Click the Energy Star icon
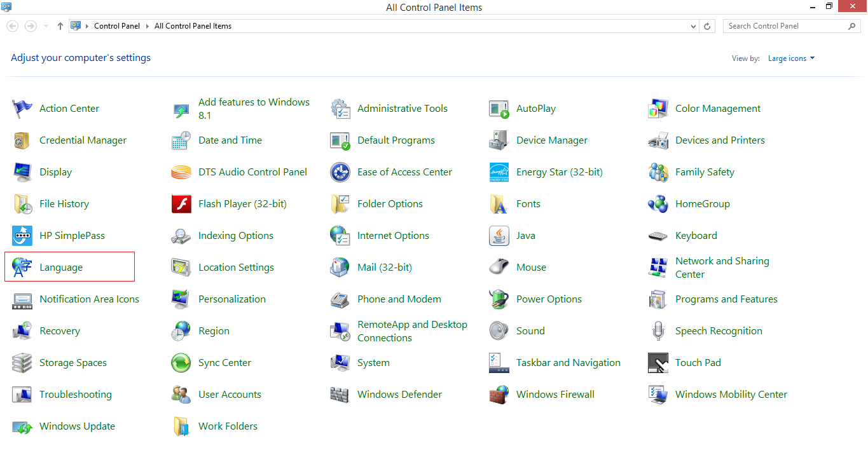 tap(499, 172)
